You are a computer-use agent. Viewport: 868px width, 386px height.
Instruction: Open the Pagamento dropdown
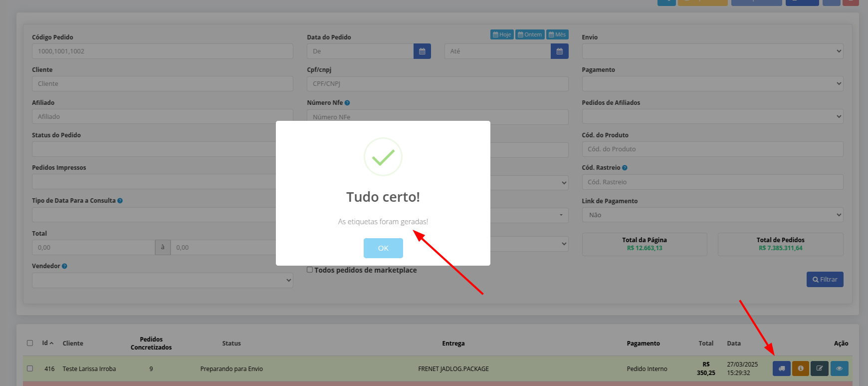coord(712,84)
